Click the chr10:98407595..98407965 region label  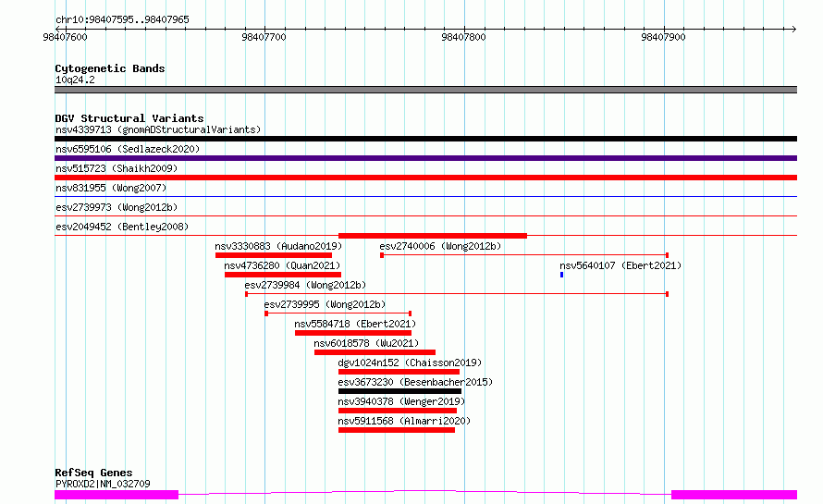pyautogui.click(x=122, y=20)
